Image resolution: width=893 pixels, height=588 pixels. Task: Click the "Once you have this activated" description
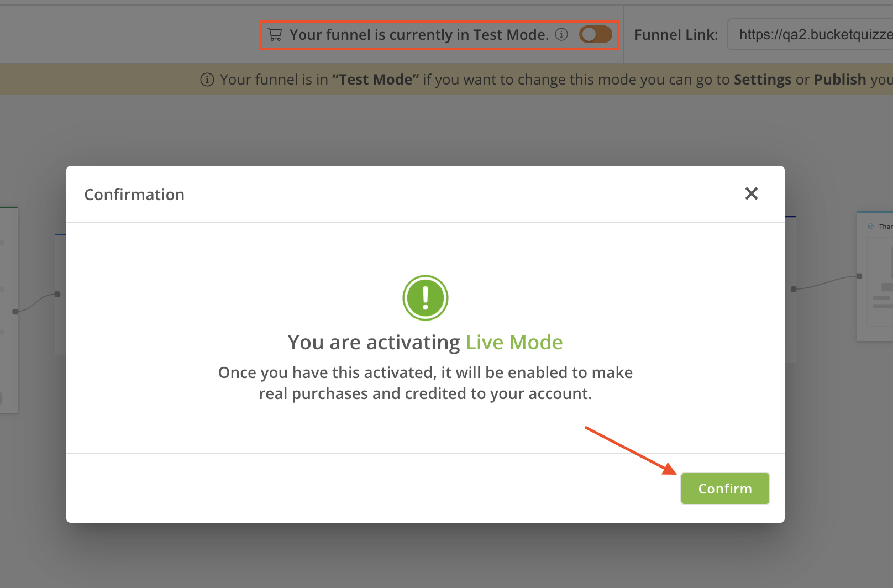point(426,383)
